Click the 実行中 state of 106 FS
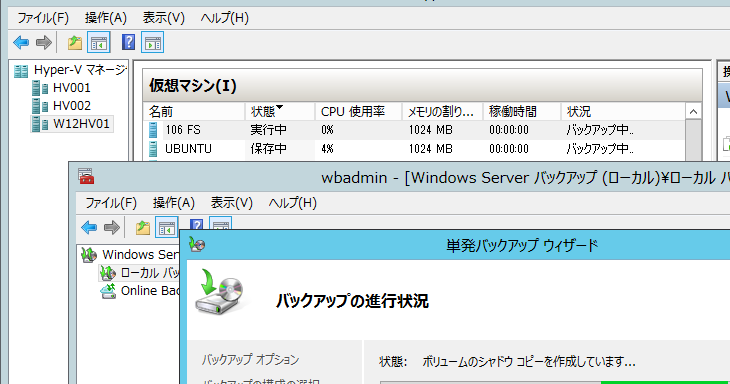This screenshot has height=384, width=730. point(269,130)
